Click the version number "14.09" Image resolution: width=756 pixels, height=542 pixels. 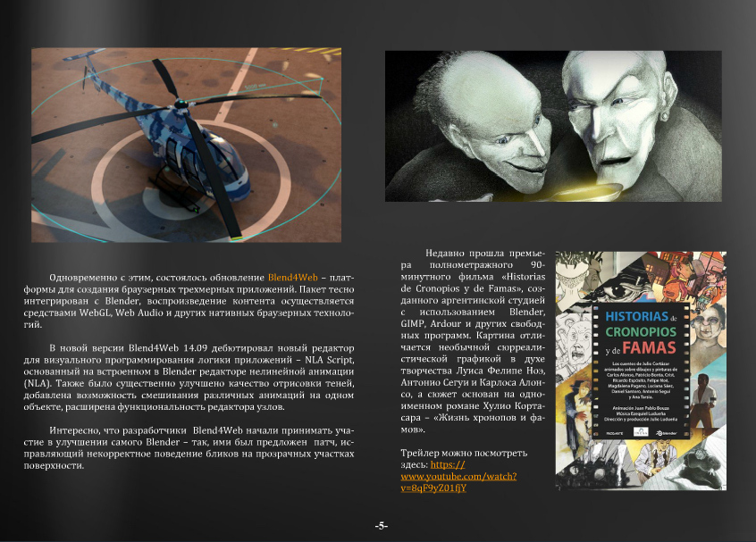pyautogui.click(x=194, y=348)
